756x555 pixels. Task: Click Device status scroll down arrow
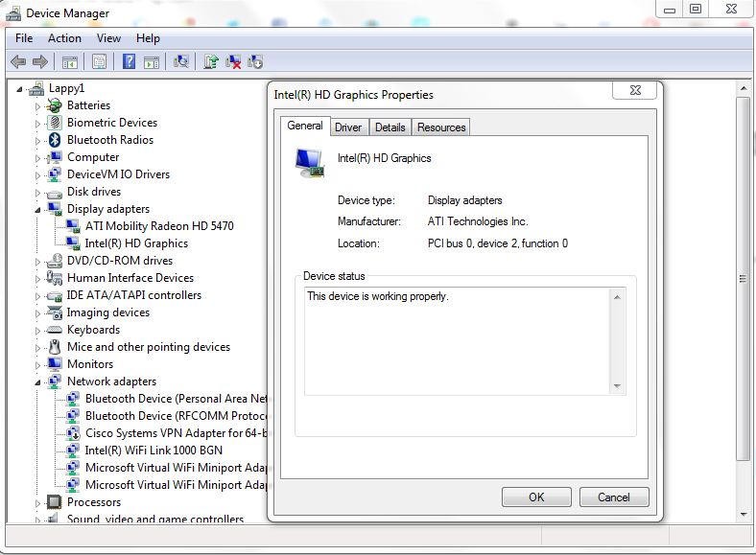(x=617, y=386)
